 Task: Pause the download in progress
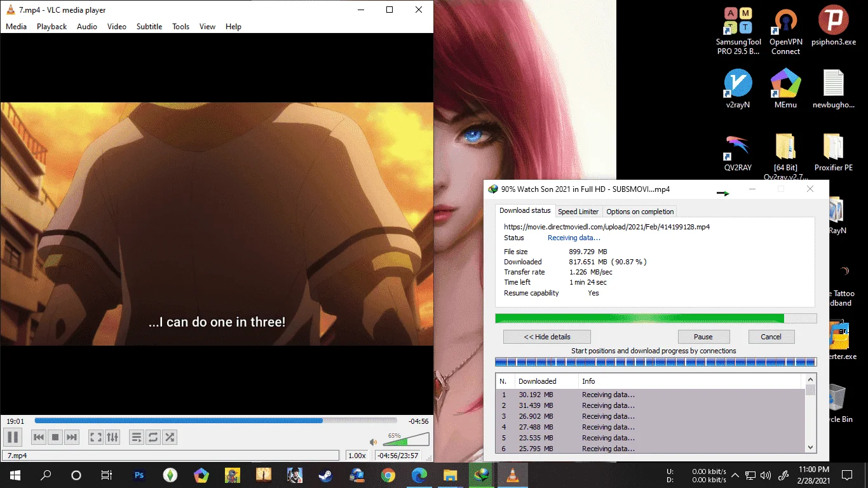(703, 337)
